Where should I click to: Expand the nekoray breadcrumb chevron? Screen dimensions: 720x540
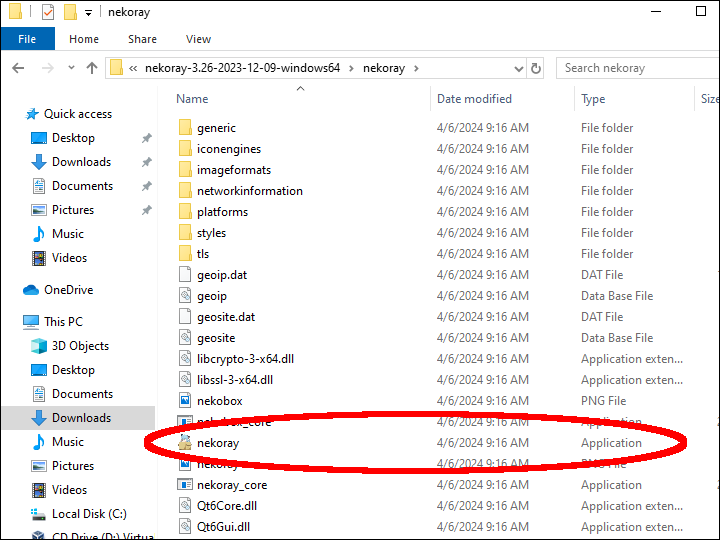point(416,68)
